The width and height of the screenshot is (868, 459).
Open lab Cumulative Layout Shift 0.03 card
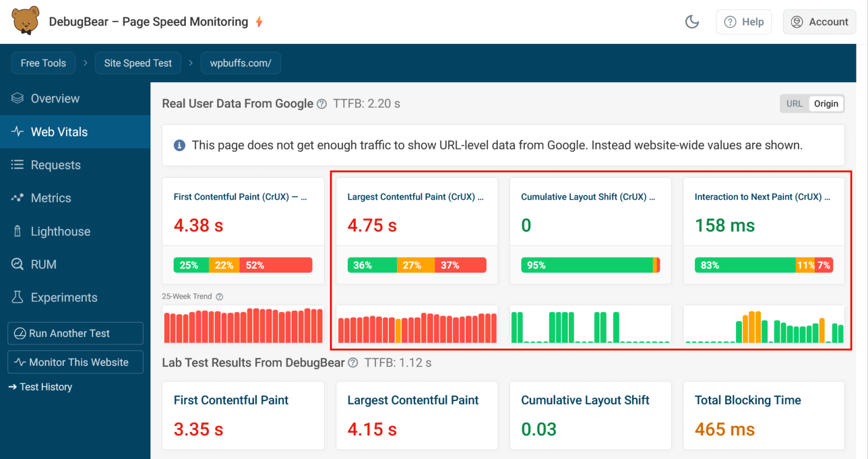590,416
